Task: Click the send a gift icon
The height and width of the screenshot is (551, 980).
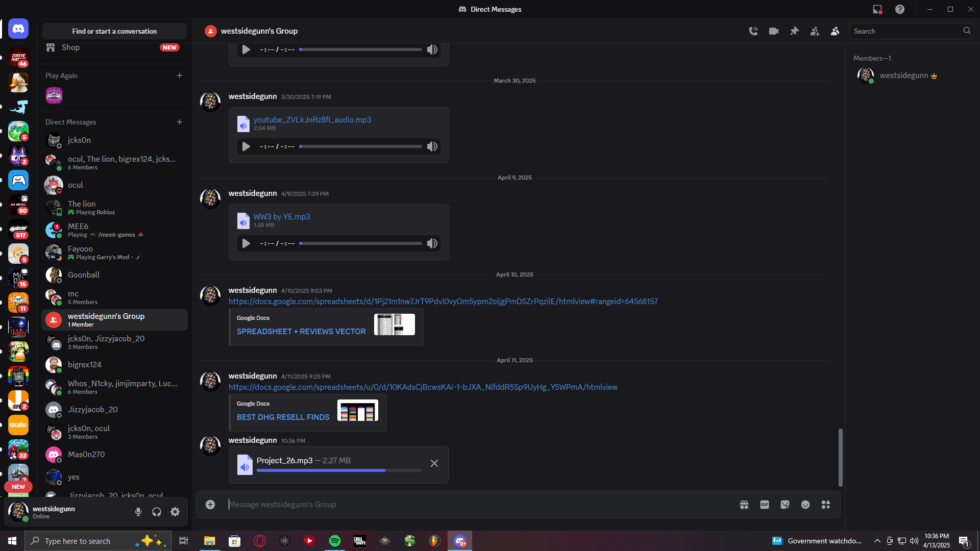Action: pyautogui.click(x=744, y=505)
